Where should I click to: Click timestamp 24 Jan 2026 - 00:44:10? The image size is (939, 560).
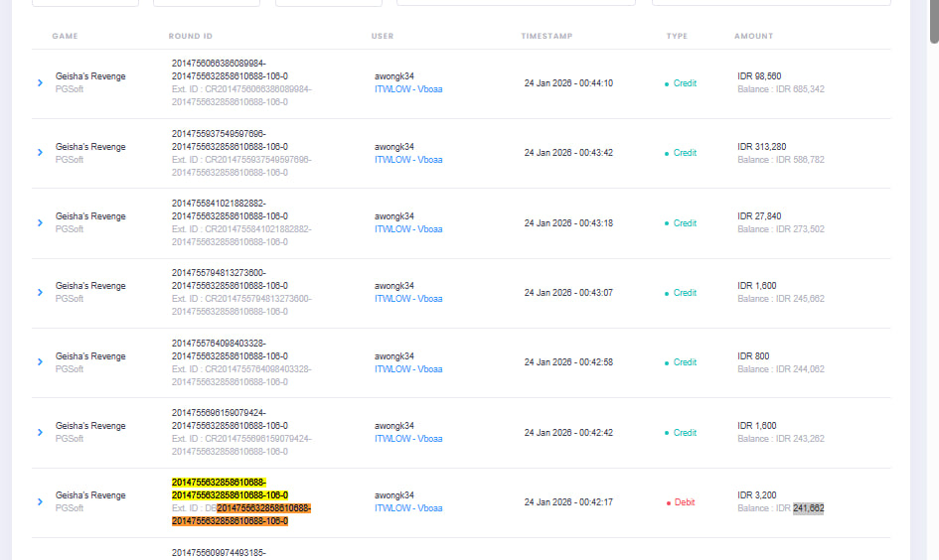568,83
